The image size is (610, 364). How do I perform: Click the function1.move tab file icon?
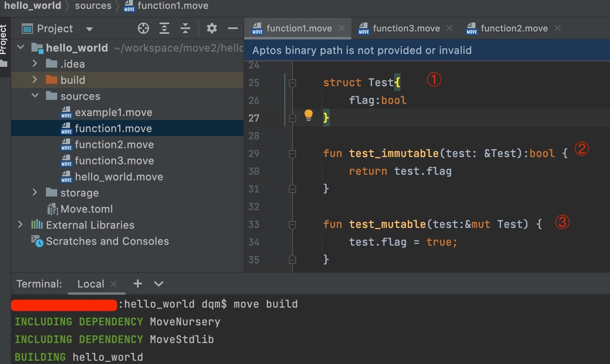(x=257, y=29)
